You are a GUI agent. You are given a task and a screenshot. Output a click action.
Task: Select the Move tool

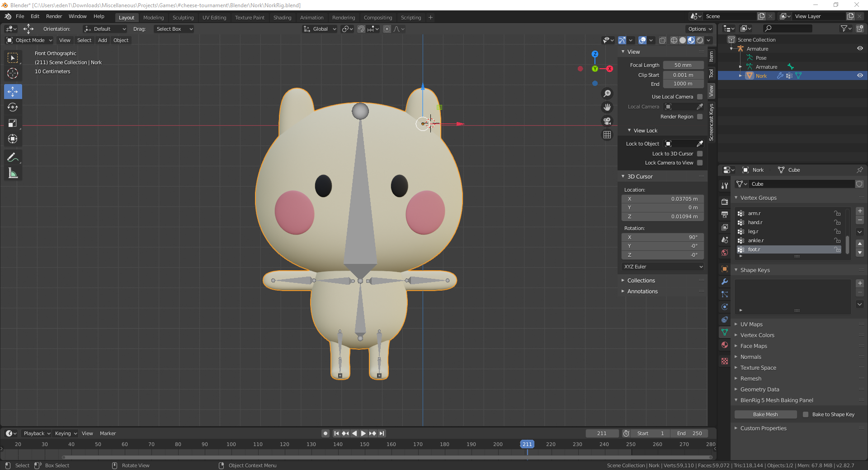coord(13,92)
